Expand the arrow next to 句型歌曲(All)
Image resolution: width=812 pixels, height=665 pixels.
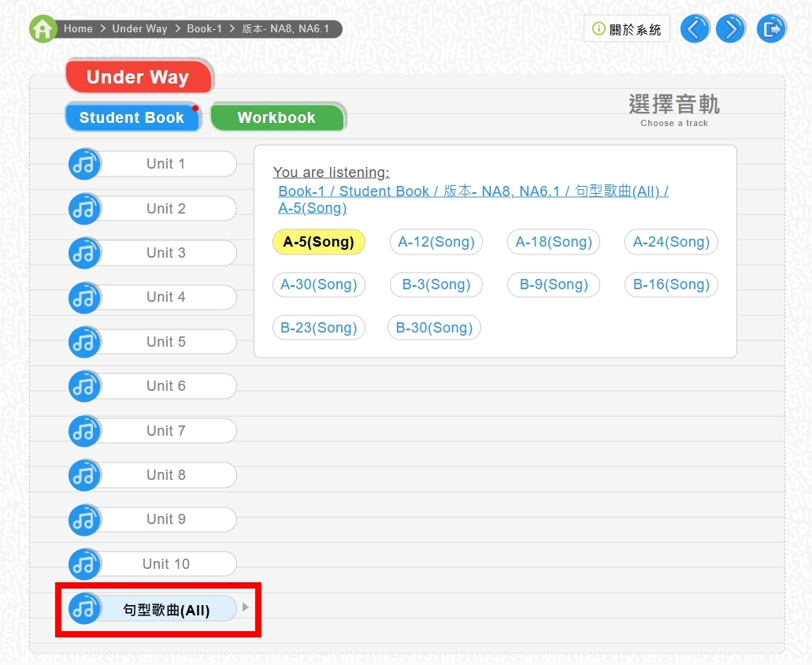tap(246, 607)
